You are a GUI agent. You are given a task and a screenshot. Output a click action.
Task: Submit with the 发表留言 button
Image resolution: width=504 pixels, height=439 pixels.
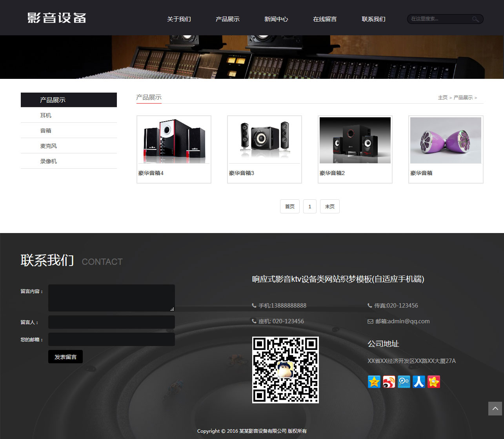point(66,357)
